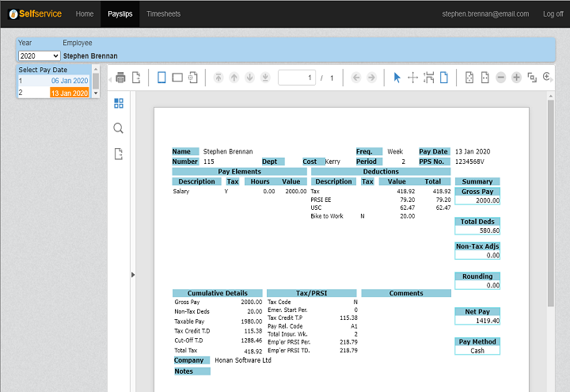Viewport: 570px width, 392px height.
Task: Open the Timesheets tab
Action: (x=163, y=13)
